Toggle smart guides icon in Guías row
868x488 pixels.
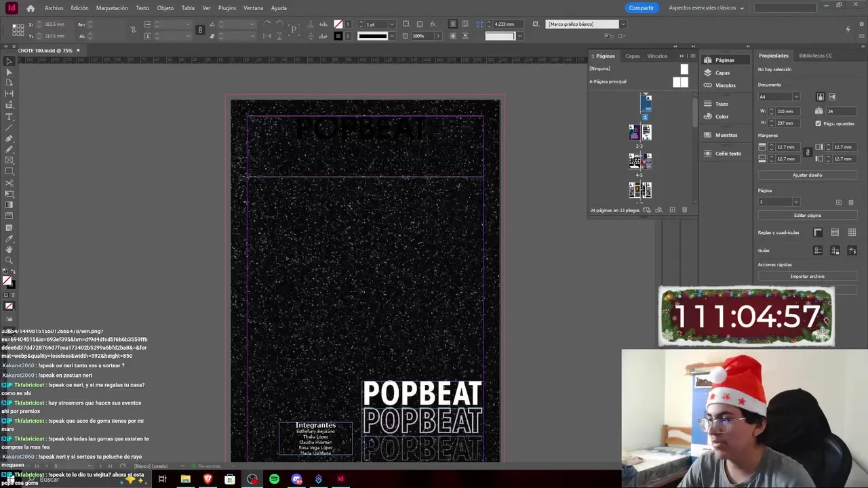click(852, 251)
